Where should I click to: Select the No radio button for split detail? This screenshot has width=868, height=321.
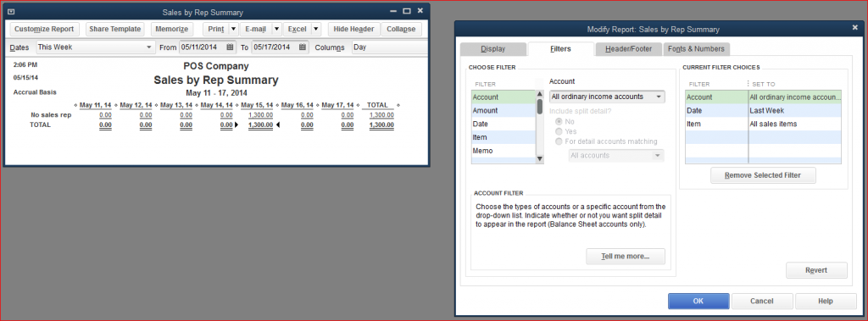[x=559, y=121]
